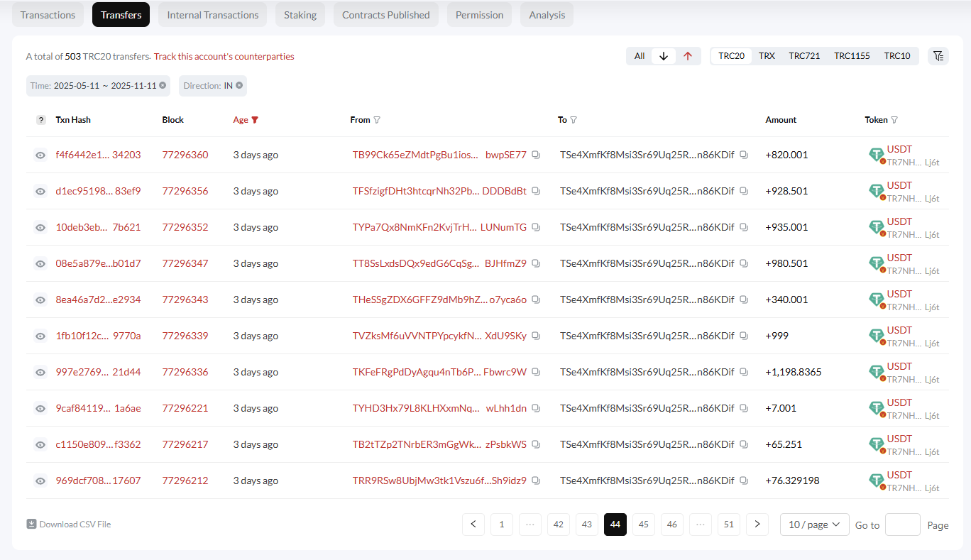971x560 pixels.
Task: Click inside the Go to Page input field
Action: click(902, 525)
